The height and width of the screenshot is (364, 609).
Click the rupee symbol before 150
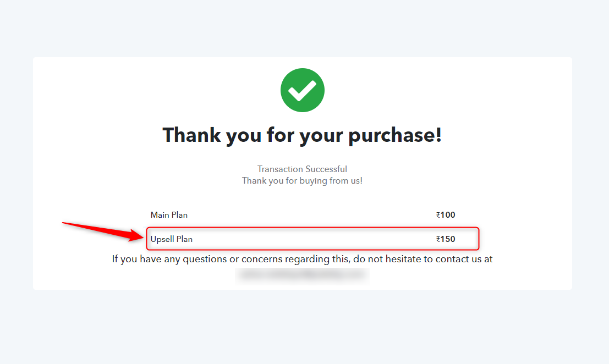click(x=438, y=239)
